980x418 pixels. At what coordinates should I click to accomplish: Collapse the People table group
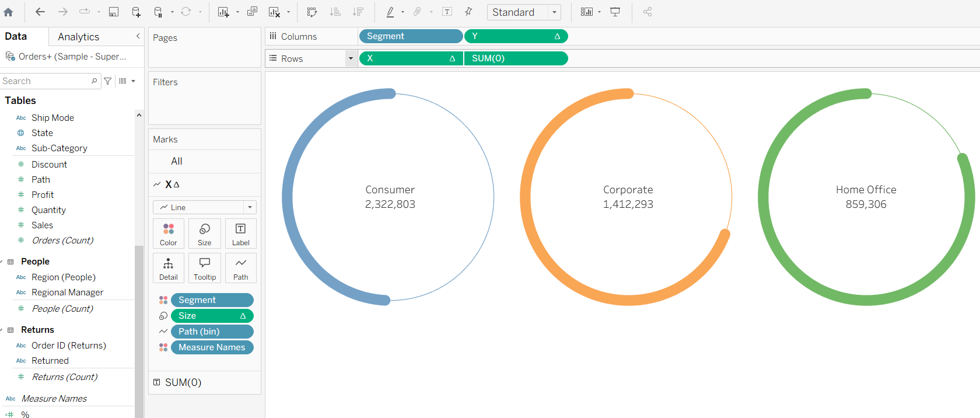click(x=2, y=262)
